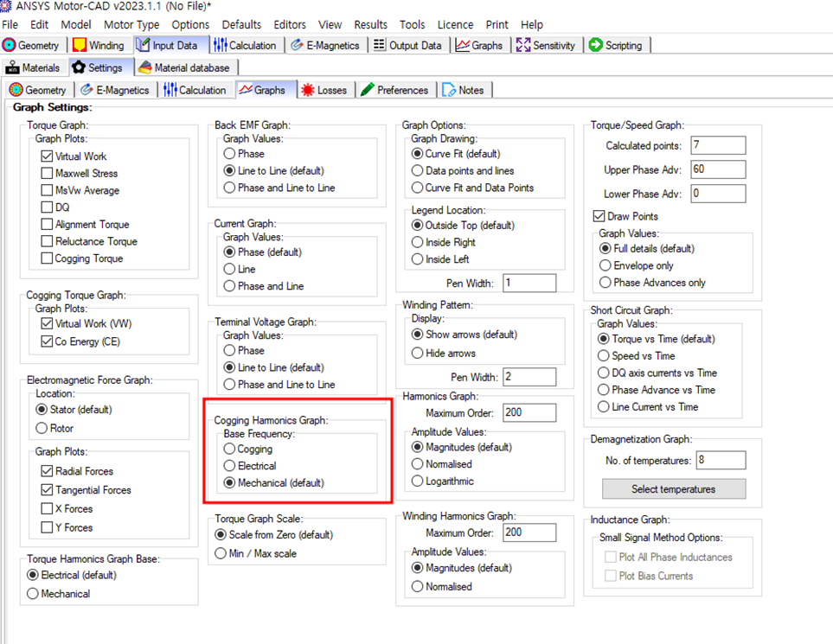Select Inside Right legend location
Image resolution: width=833 pixels, height=644 pixels.
(x=417, y=242)
